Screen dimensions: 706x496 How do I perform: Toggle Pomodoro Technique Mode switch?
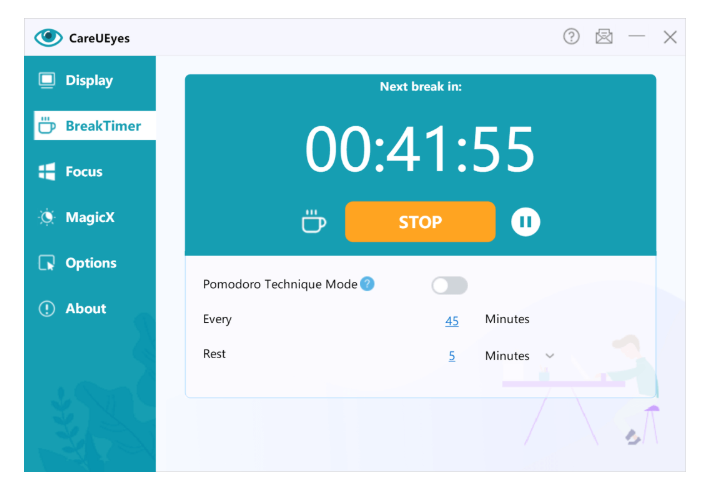click(449, 285)
